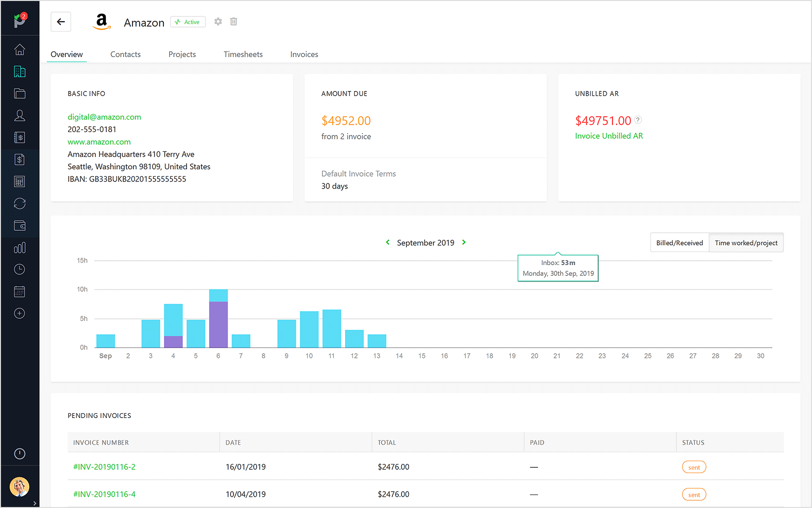Enable Time worked/project chart view
This screenshot has height=508, width=812.
746,242
